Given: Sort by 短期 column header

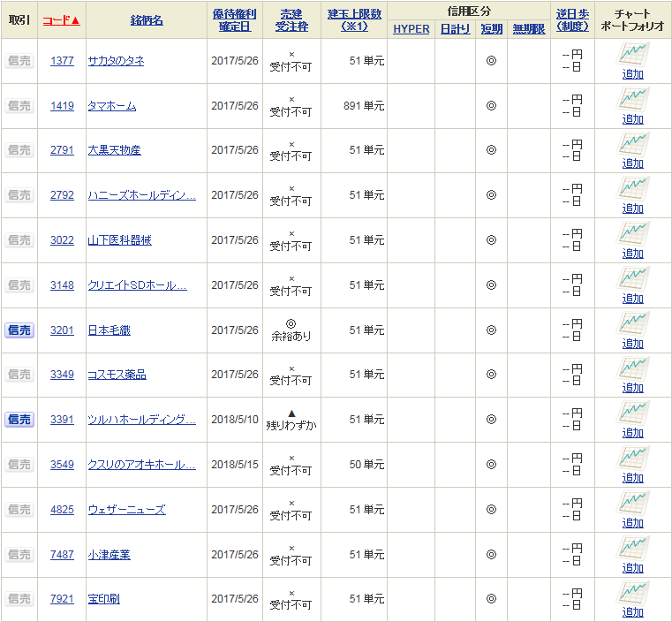Looking at the screenshot, I should click(x=492, y=29).
